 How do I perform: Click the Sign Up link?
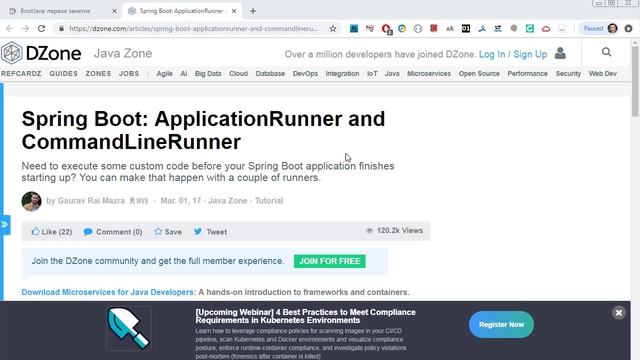click(x=530, y=54)
